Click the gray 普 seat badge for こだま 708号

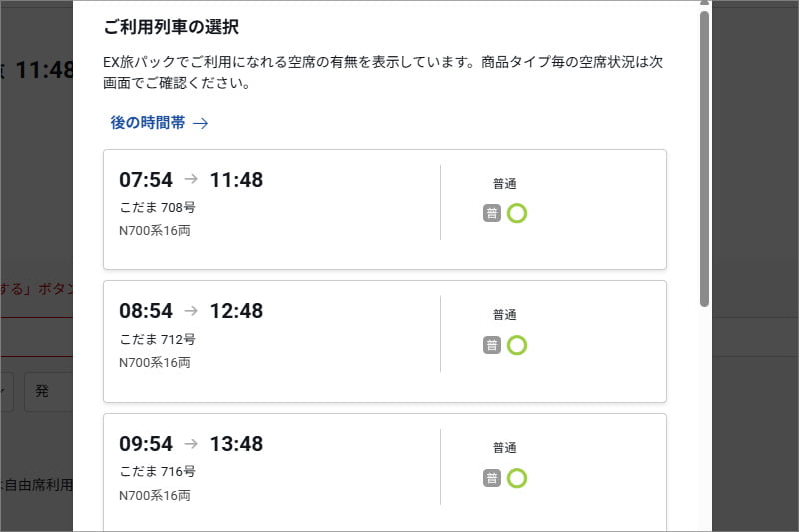pos(492,213)
